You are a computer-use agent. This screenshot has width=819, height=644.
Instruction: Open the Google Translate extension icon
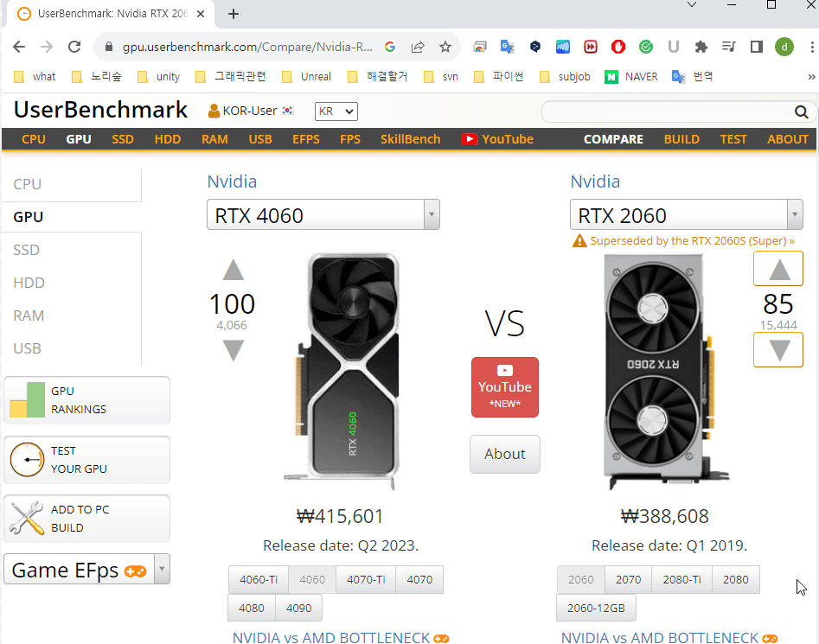click(507, 47)
